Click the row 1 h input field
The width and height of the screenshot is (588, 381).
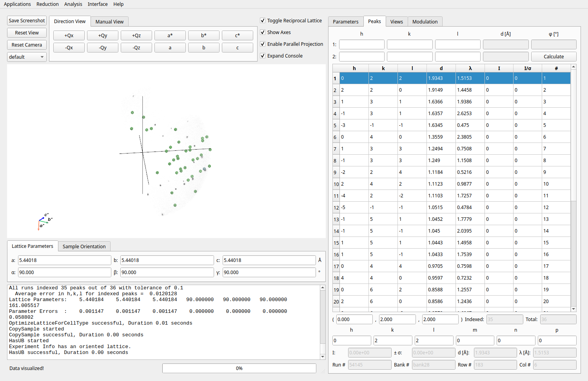tap(362, 45)
